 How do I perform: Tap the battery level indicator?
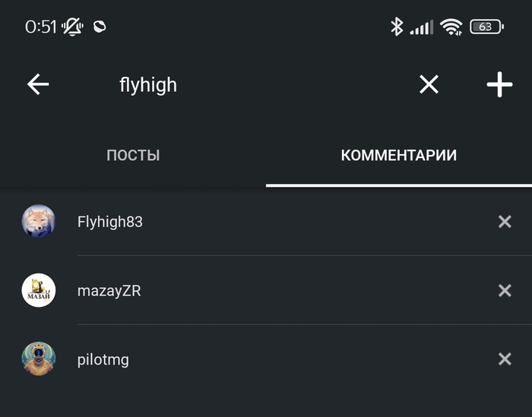[x=486, y=27]
